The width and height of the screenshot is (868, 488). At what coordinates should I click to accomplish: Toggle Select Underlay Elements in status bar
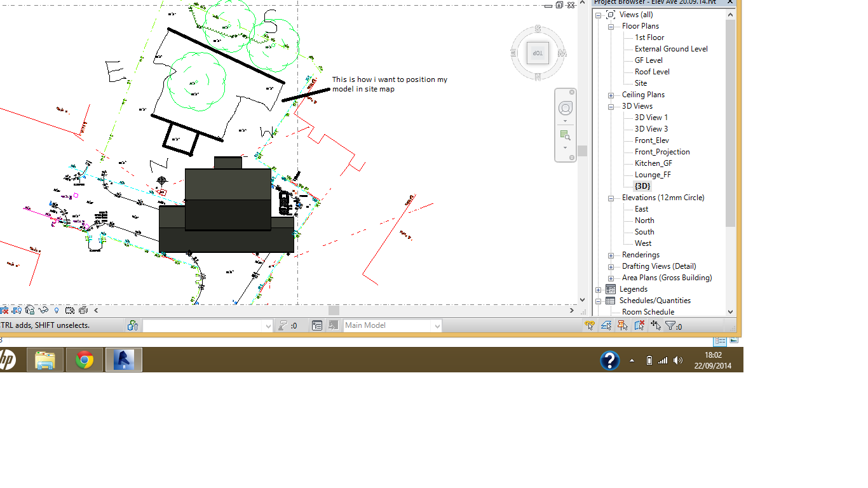(x=606, y=325)
